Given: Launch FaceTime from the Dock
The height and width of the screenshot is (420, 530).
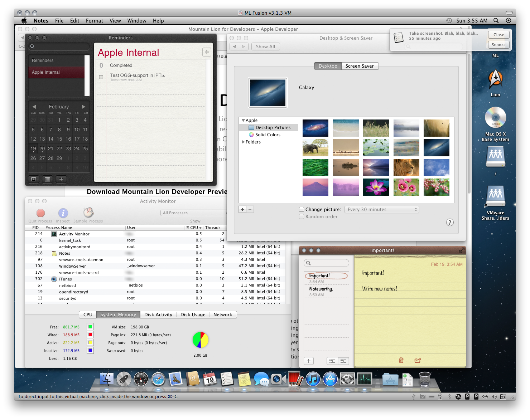Looking at the screenshot, I should [278, 379].
